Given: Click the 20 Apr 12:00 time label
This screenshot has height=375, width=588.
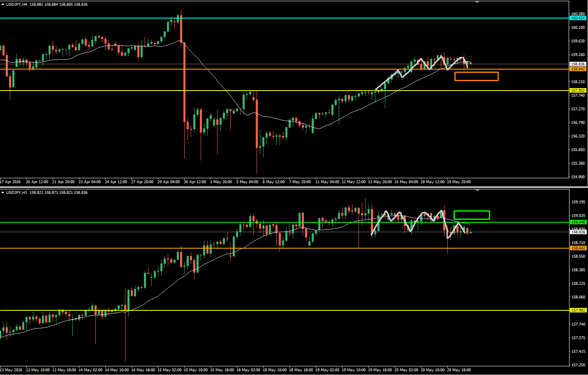Looking at the screenshot, I should [x=37, y=182].
